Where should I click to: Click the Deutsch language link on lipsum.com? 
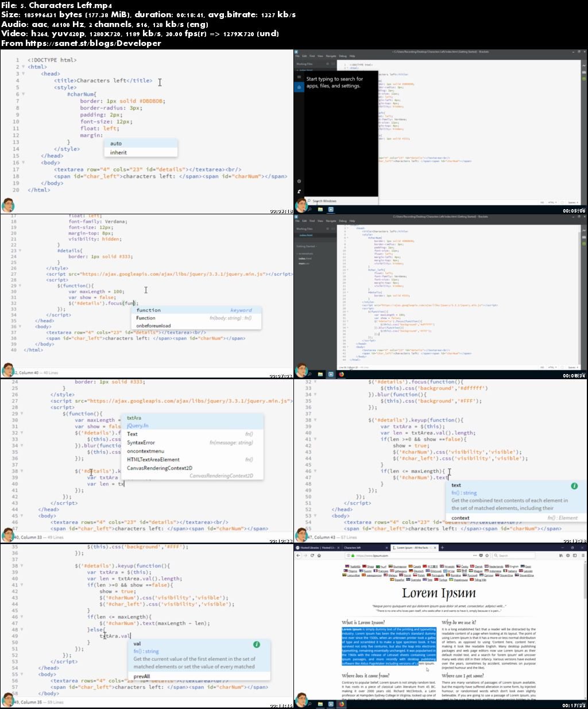pyautogui.click(x=419, y=571)
